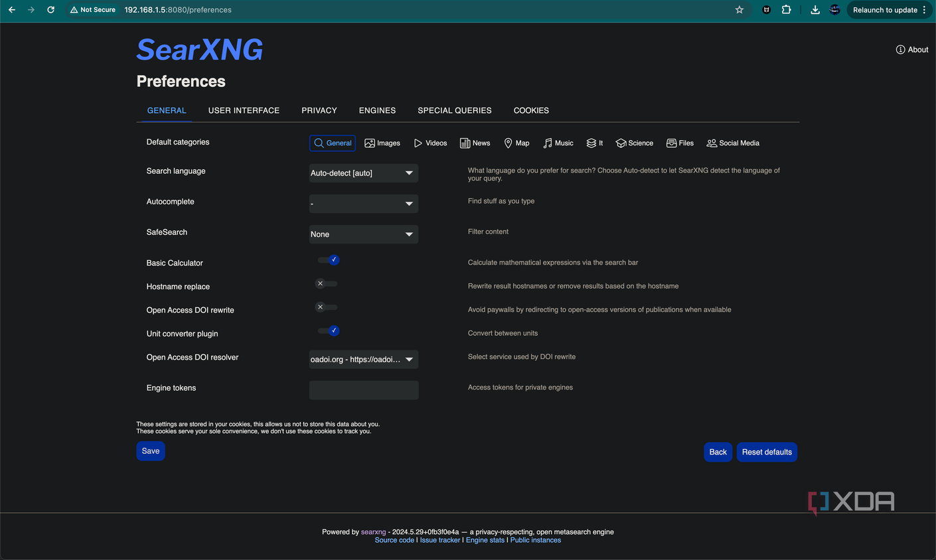Open the Issue tracker link
Image resolution: width=936 pixels, height=560 pixels.
point(440,540)
